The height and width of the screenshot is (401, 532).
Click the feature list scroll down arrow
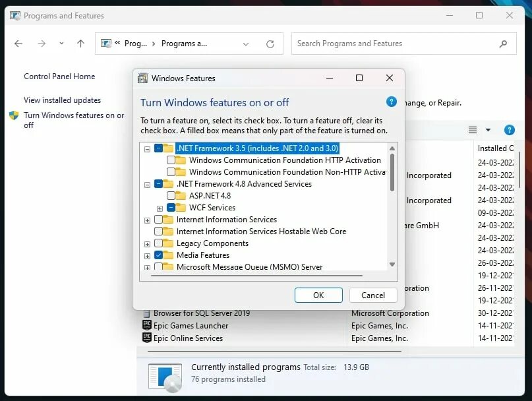pos(392,264)
